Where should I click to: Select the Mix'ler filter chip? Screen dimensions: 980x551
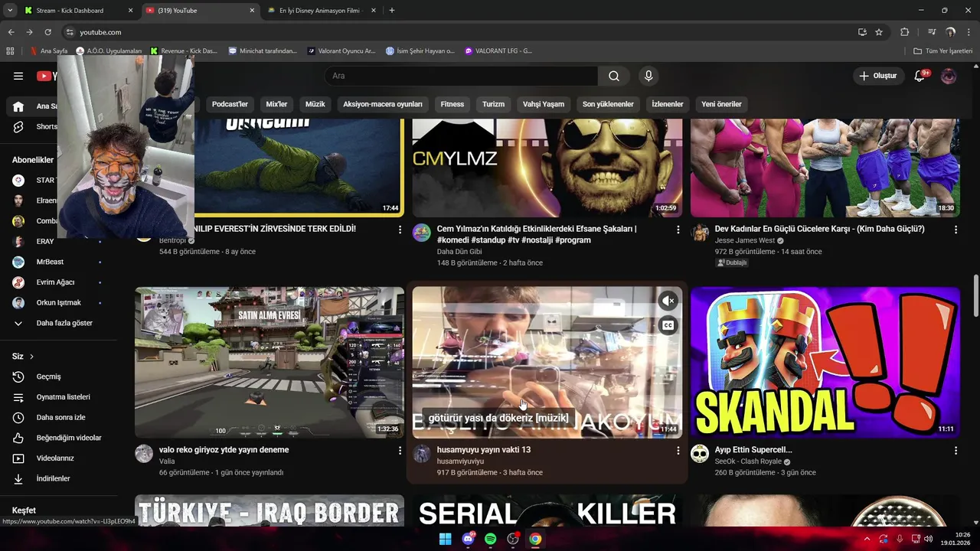coord(276,104)
